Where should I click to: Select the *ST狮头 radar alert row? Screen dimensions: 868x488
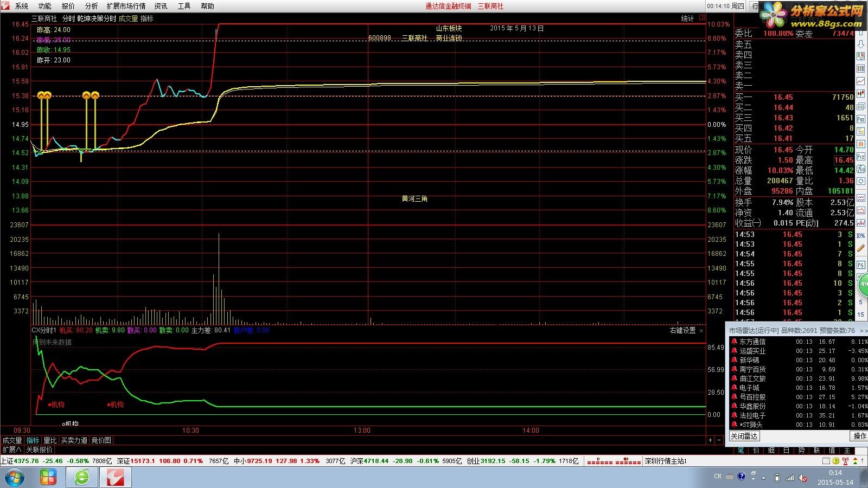799,425
